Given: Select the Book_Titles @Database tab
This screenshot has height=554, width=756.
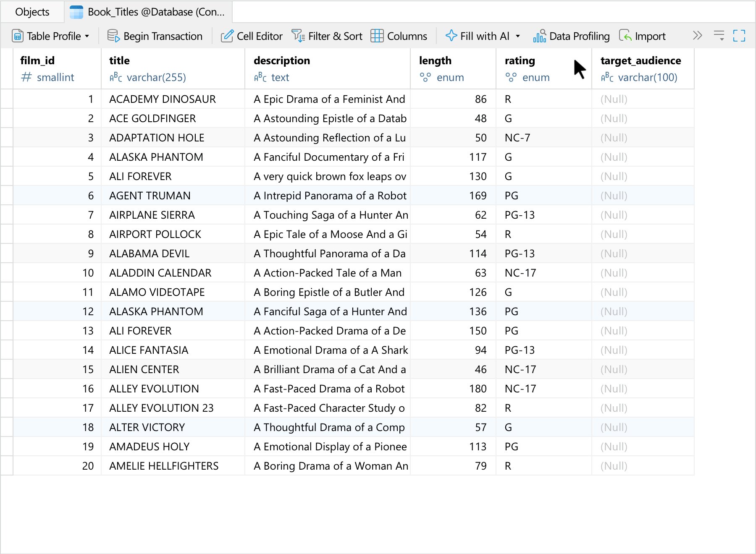Looking at the screenshot, I should coord(148,12).
